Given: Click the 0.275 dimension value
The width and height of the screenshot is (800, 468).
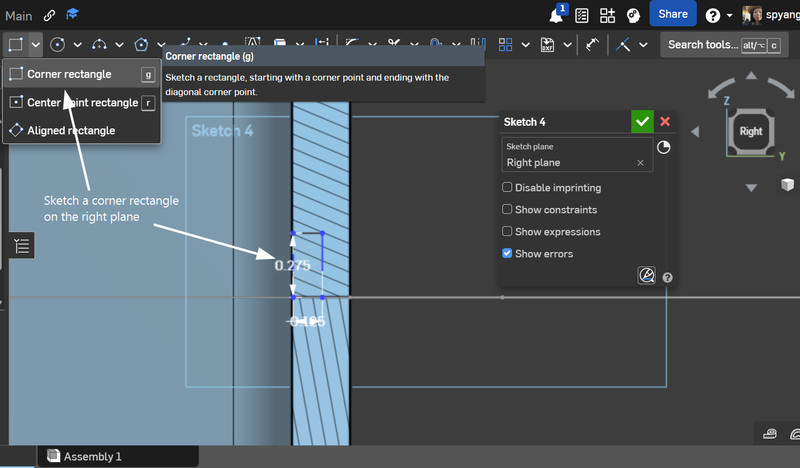Looking at the screenshot, I should (292, 265).
